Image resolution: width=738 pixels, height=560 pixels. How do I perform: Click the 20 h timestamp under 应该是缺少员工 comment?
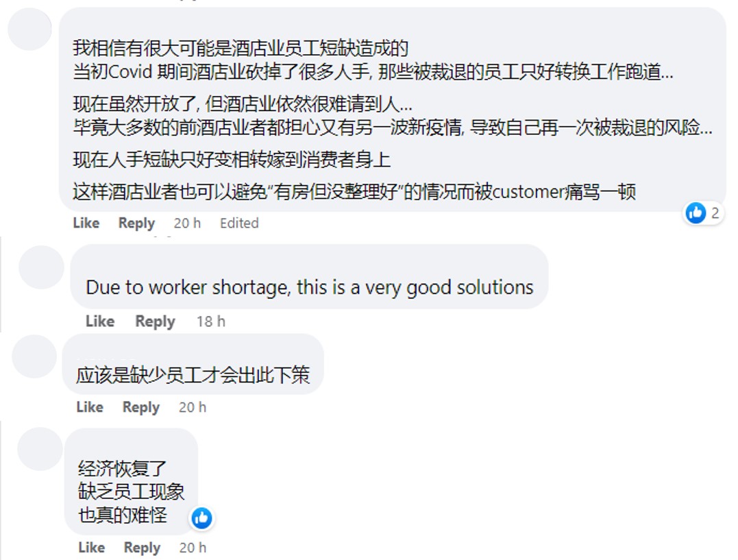coord(193,407)
